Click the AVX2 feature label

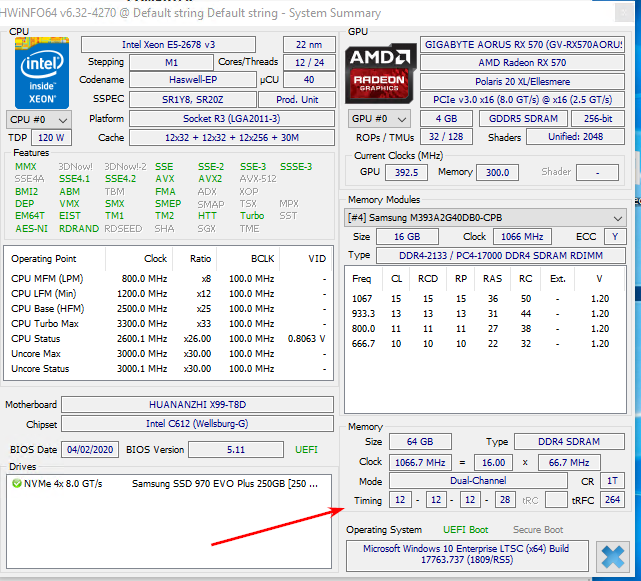[x=208, y=179]
